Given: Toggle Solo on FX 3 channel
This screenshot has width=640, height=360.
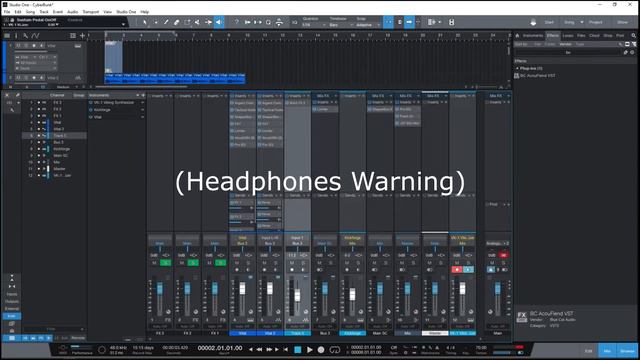Looking at the screenshot, I should pyautogui.click(x=166, y=263).
